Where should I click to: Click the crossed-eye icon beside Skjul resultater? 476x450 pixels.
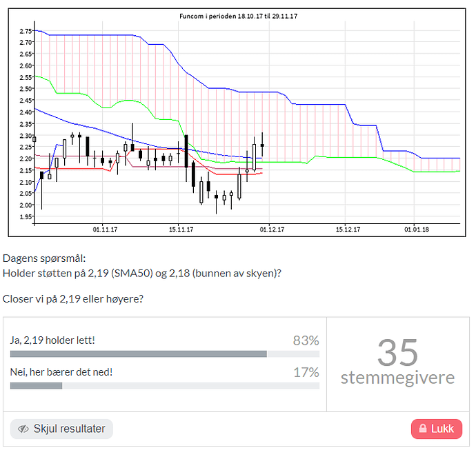click(x=23, y=429)
